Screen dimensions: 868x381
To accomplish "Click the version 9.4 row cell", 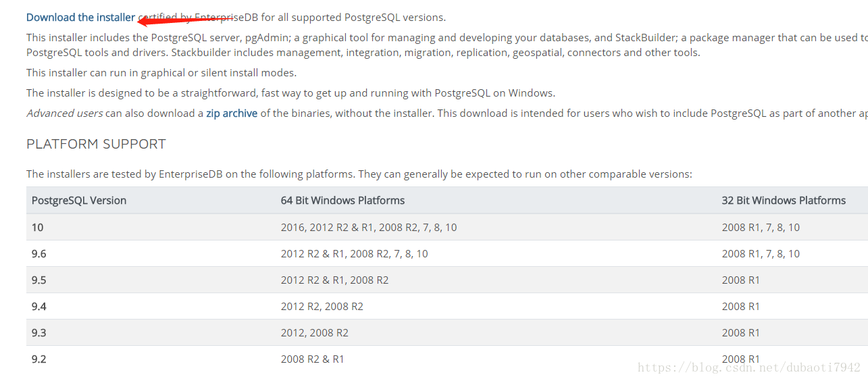I will coord(39,307).
